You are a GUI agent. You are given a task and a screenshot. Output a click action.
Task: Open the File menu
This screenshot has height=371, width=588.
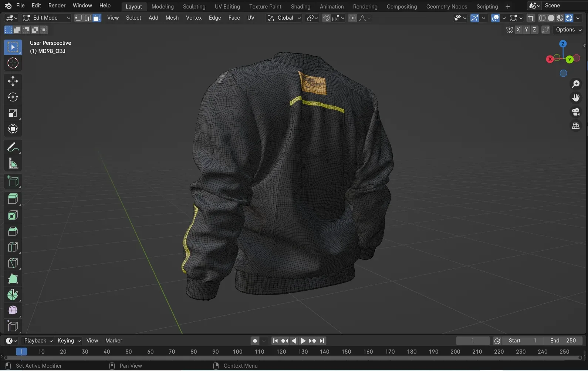[20, 6]
